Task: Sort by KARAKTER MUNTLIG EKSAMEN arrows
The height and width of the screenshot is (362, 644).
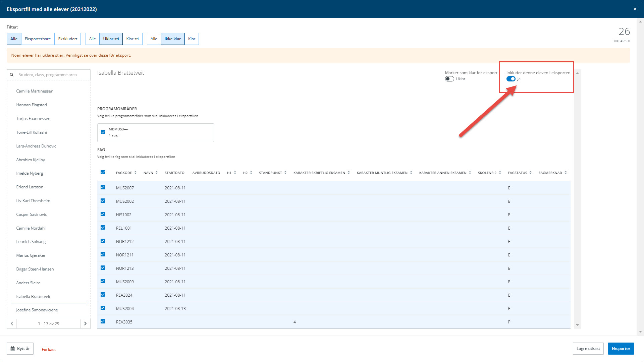Action: point(411,173)
